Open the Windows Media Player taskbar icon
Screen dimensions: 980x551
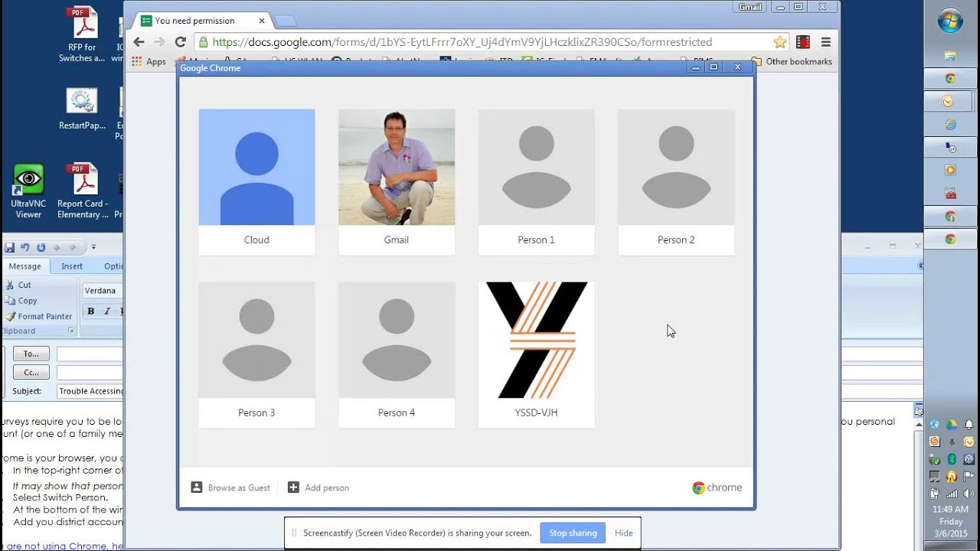coord(950,170)
